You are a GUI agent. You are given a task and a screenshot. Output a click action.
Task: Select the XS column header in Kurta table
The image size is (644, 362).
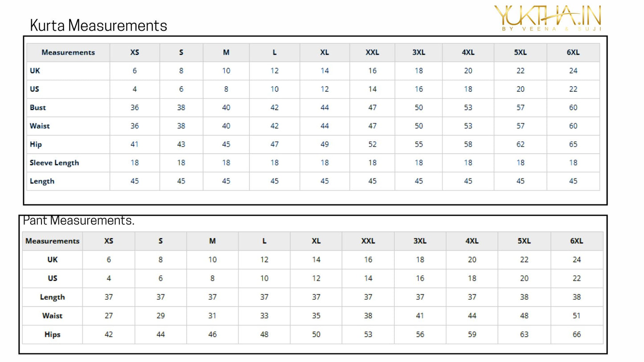135,52
